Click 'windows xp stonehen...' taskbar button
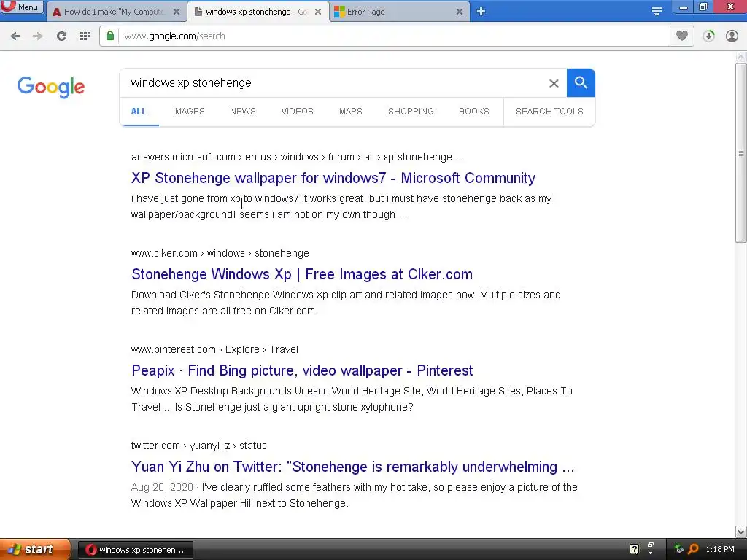747x560 pixels. [x=135, y=550]
